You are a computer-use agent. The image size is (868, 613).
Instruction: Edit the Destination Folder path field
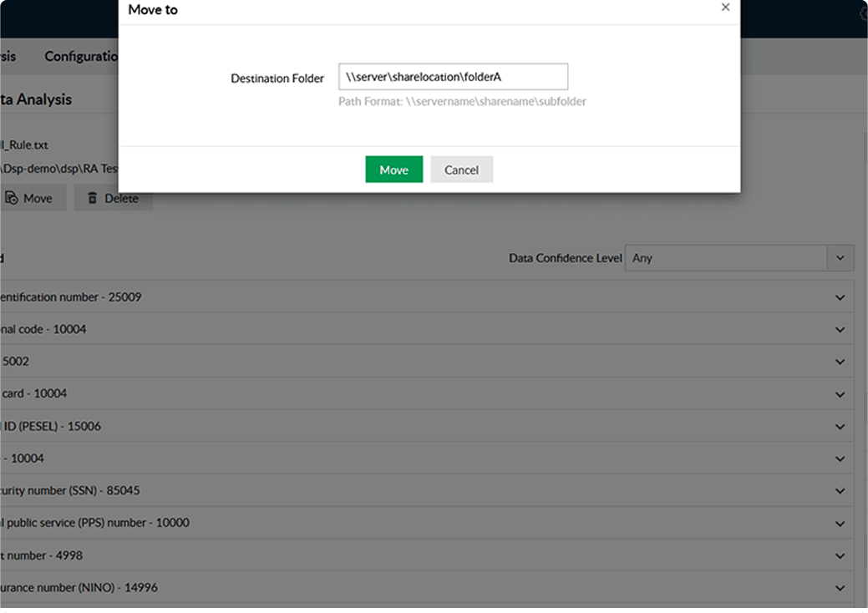pos(453,77)
